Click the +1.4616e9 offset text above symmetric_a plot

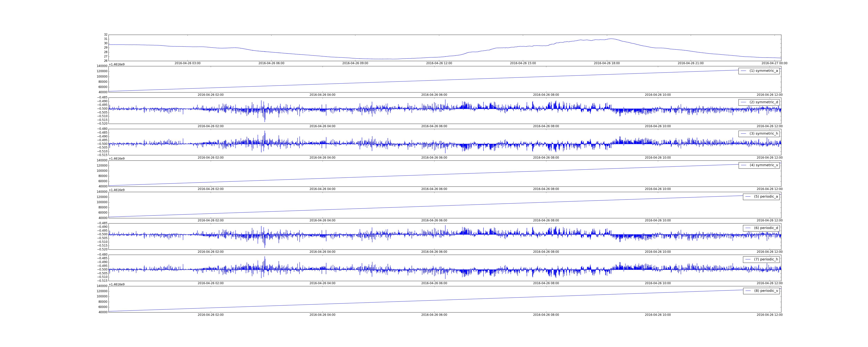117,64
